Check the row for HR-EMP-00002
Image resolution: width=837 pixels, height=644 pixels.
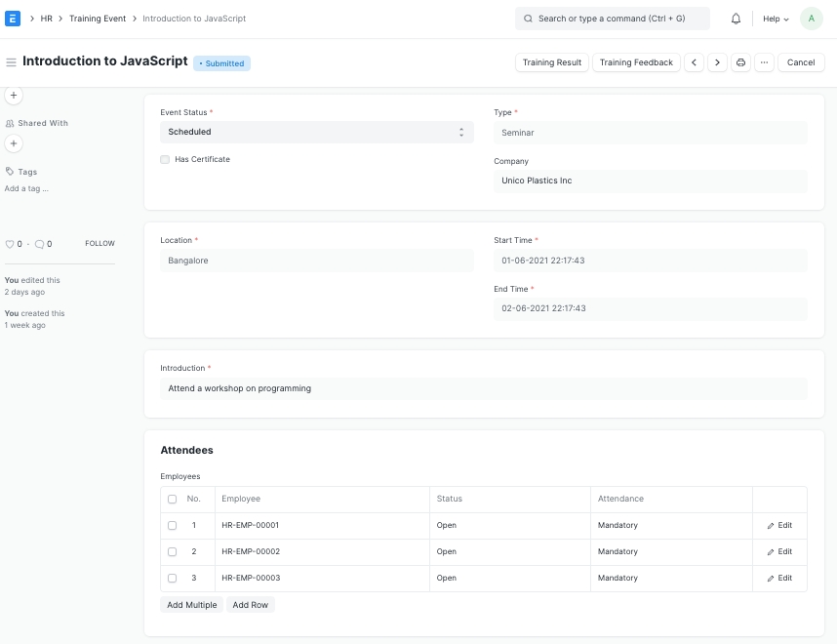173,551
